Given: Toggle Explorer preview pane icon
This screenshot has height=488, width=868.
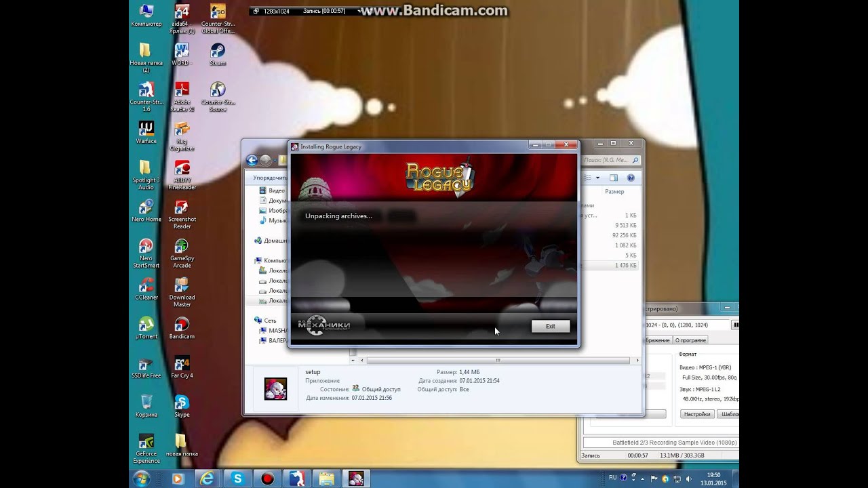Looking at the screenshot, I should pyautogui.click(x=614, y=178).
